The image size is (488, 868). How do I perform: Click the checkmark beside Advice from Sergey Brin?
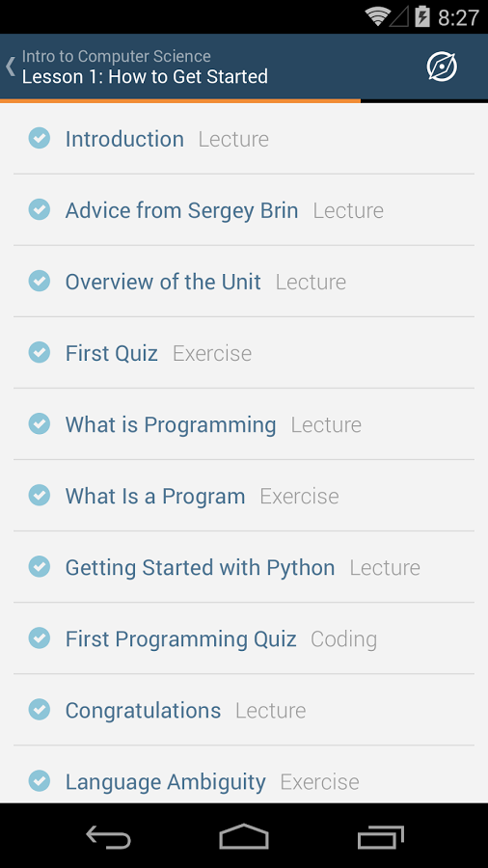(40, 210)
